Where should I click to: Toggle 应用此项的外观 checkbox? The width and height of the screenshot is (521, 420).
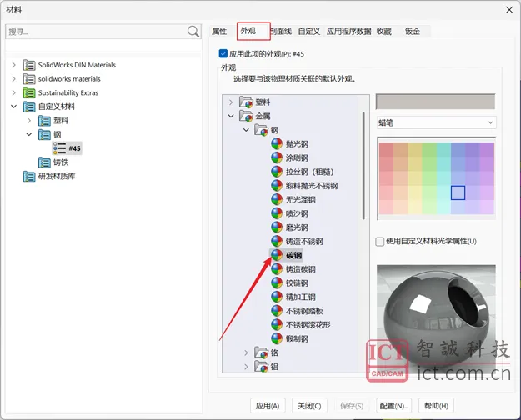pos(223,53)
